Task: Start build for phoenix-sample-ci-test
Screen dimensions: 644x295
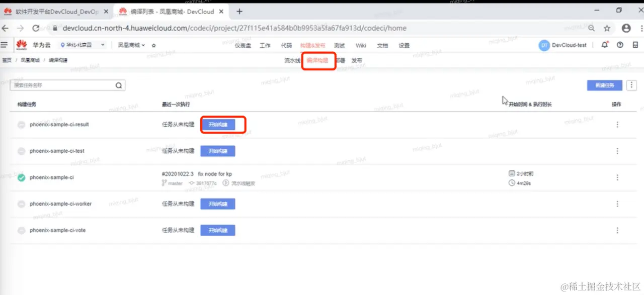Action: point(218,151)
